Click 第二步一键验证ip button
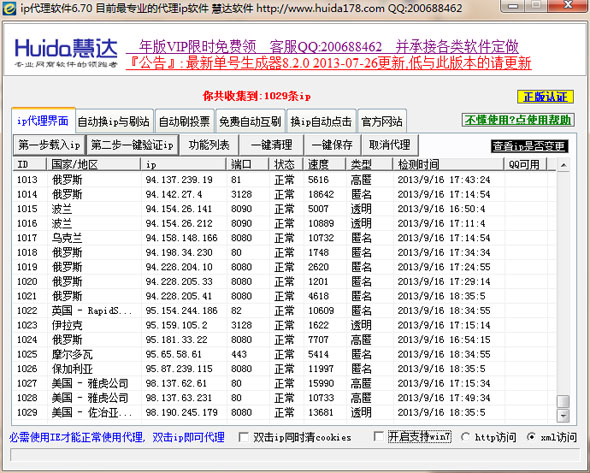This screenshot has height=473, width=590. 132,145
